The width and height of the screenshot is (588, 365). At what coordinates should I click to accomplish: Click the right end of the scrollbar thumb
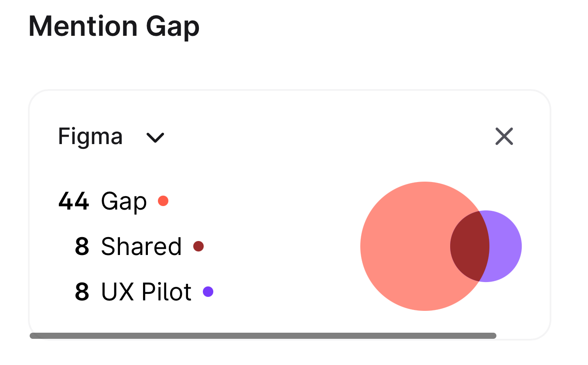492,336
